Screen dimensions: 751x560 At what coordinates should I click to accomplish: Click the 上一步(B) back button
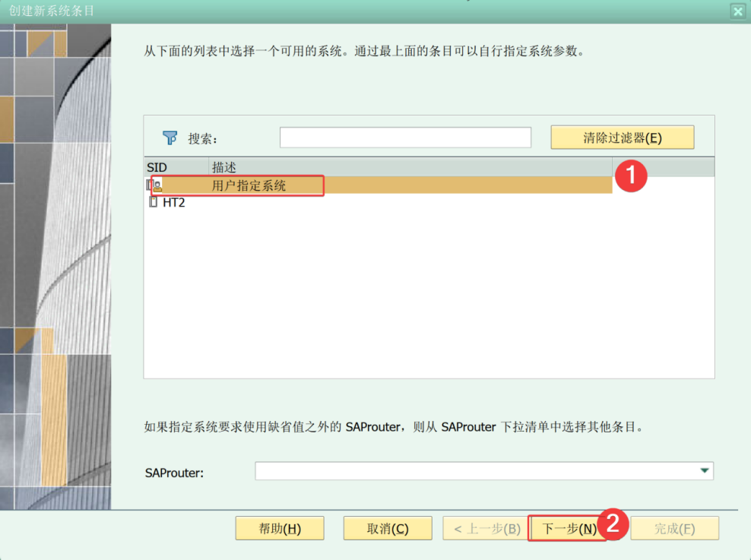486,528
